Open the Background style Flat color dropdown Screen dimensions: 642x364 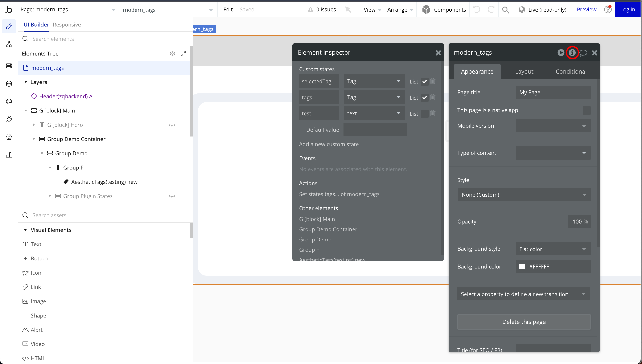(553, 249)
